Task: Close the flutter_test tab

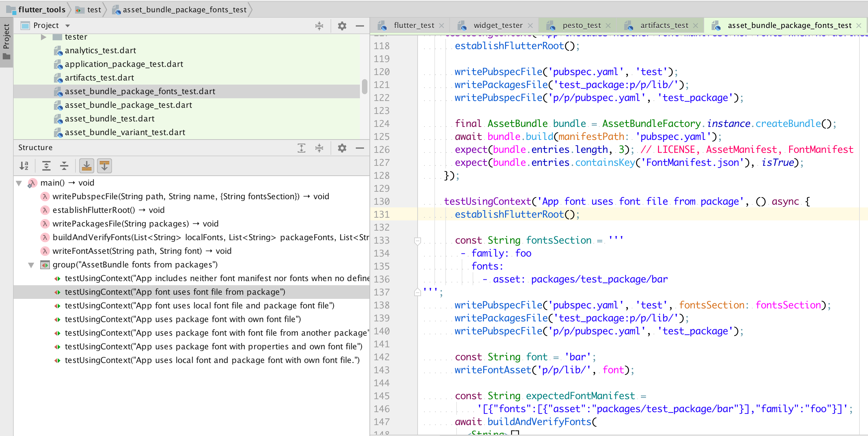Action: (x=442, y=26)
